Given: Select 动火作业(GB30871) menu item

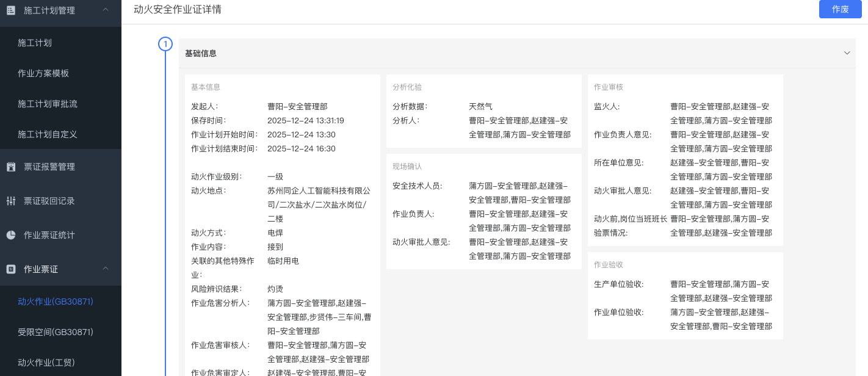Looking at the screenshot, I should pos(56,302).
